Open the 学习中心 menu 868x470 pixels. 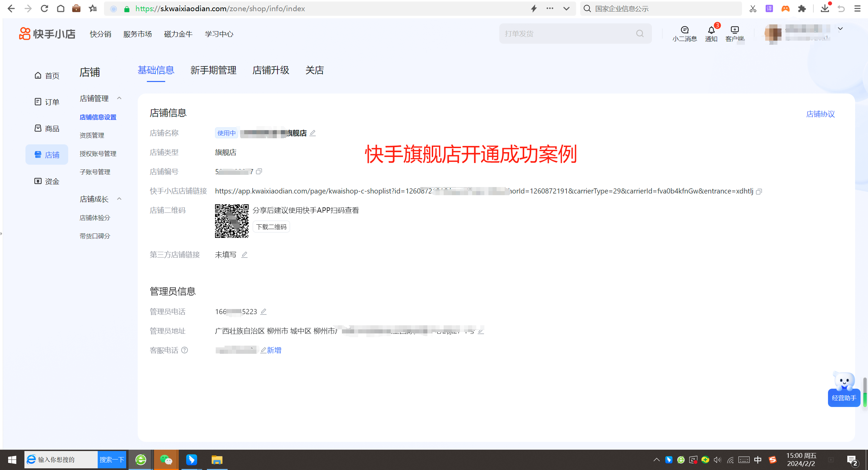[219, 34]
